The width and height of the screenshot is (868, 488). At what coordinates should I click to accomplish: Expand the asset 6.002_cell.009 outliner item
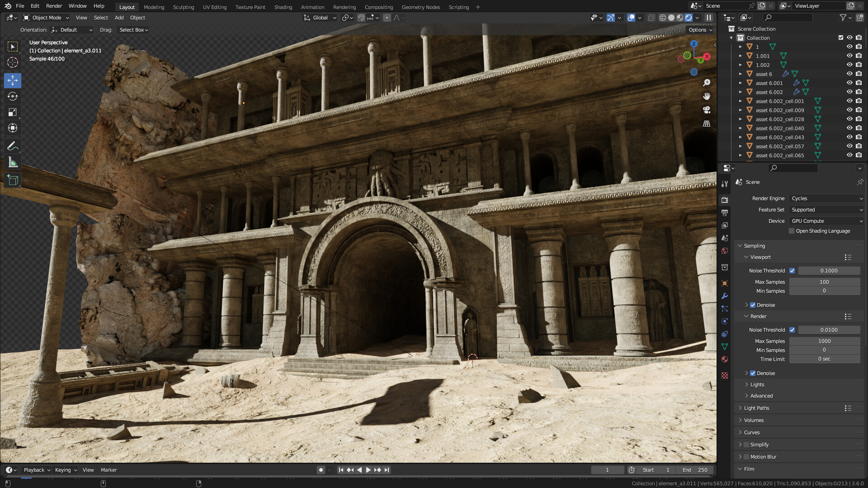click(741, 110)
